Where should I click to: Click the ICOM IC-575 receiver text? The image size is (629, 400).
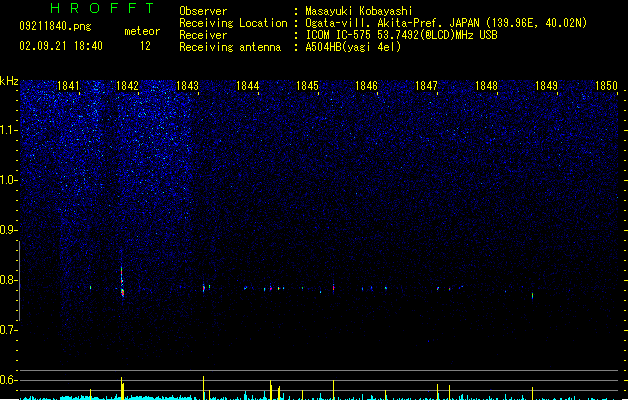[401, 35]
